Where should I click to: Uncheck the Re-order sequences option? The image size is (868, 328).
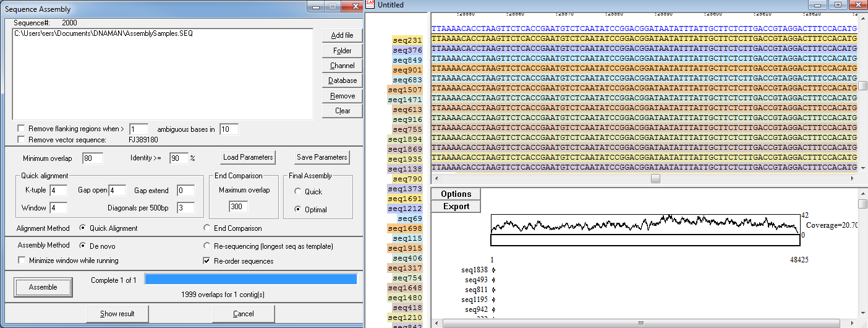(x=208, y=261)
